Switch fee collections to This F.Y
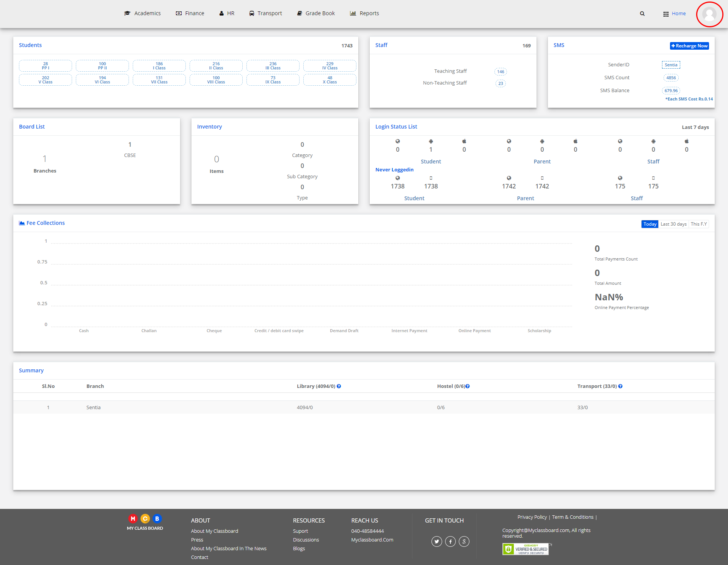728x565 pixels. (x=698, y=224)
